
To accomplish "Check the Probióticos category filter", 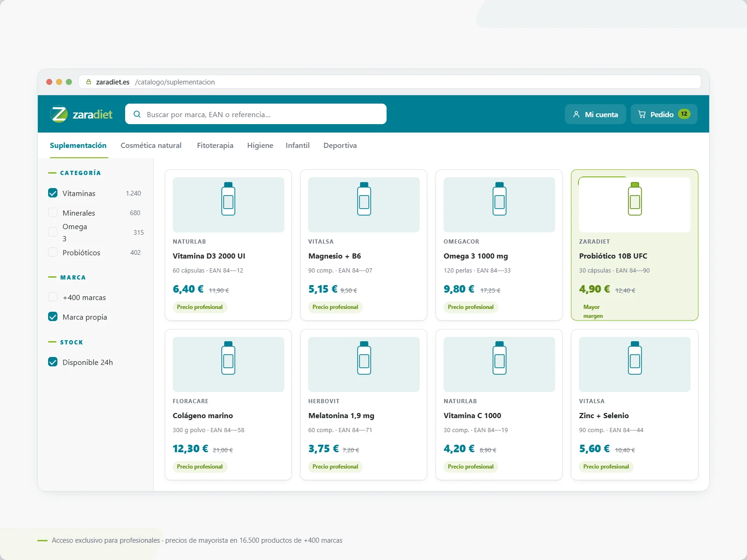I will (53, 252).
